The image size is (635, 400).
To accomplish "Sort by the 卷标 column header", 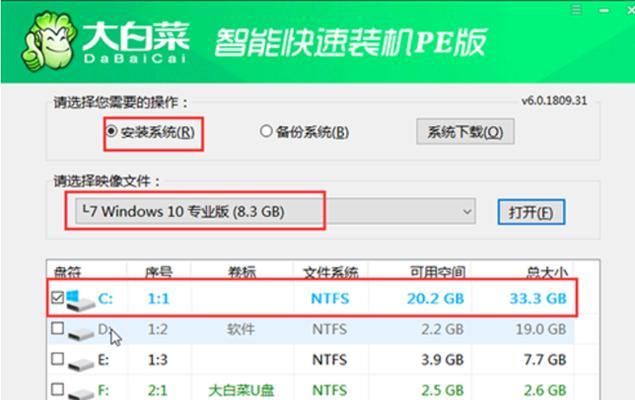I will (242, 272).
